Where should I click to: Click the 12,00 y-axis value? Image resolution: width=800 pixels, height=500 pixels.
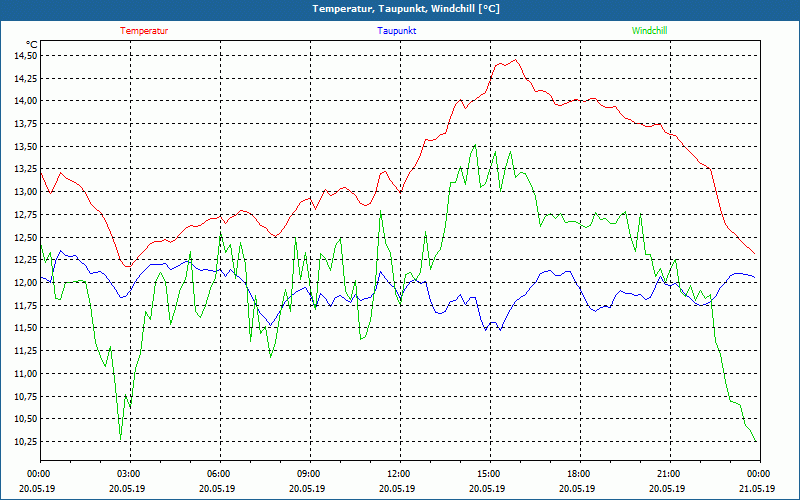(x=26, y=283)
